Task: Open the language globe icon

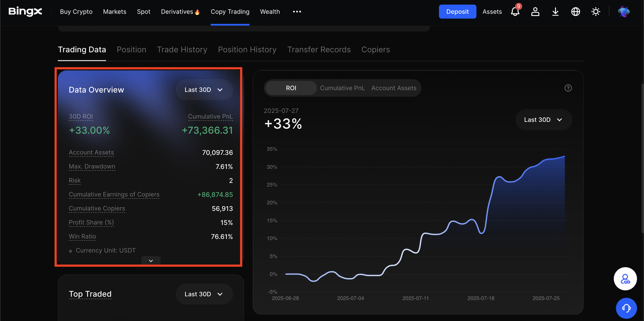Action: coord(576,12)
